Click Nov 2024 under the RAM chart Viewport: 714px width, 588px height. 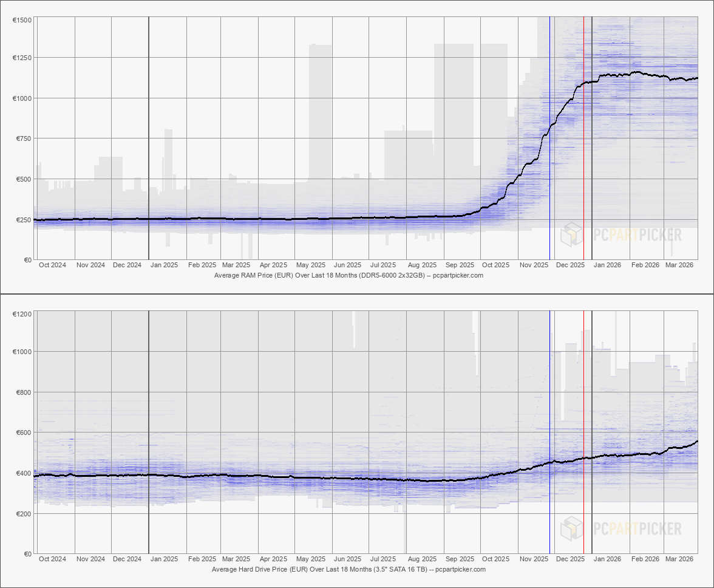[x=90, y=265]
